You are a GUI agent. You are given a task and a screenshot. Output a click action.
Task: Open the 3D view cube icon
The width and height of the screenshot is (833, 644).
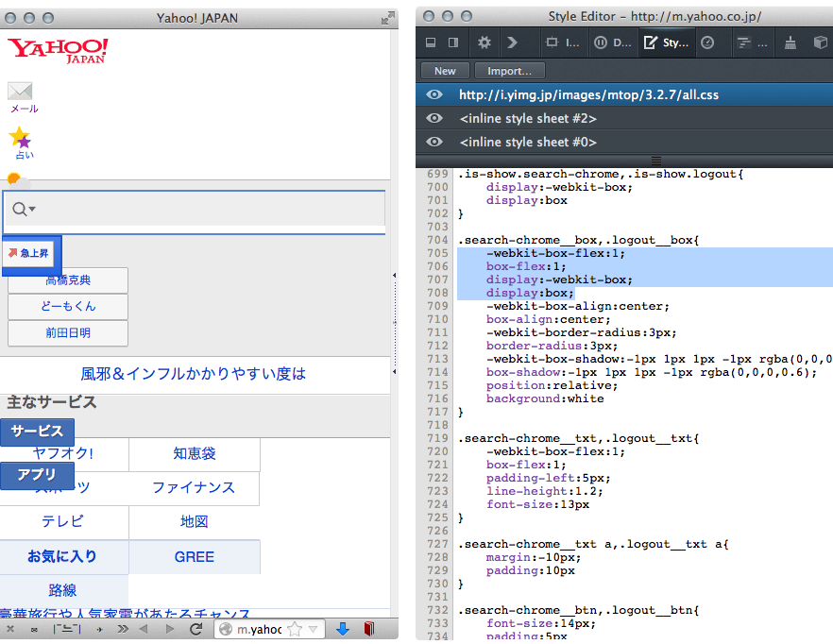[821, 42]
